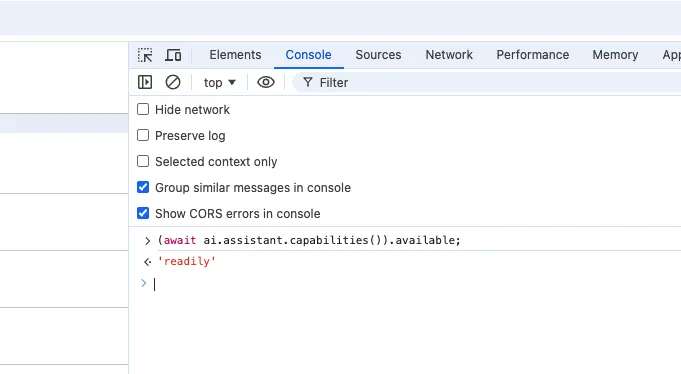681x374 pixels.
Task: Activate the inspect element picker icon
Action: (145, 55)
